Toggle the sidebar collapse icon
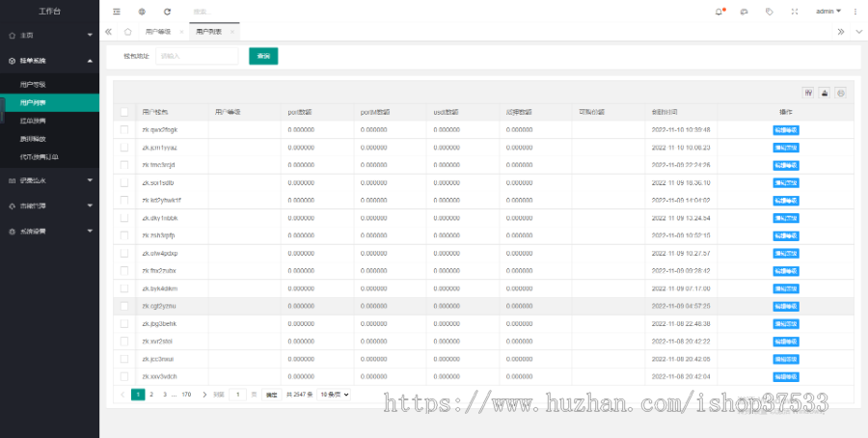This screenshot has height=438, width=868. [x=117, y=12]
